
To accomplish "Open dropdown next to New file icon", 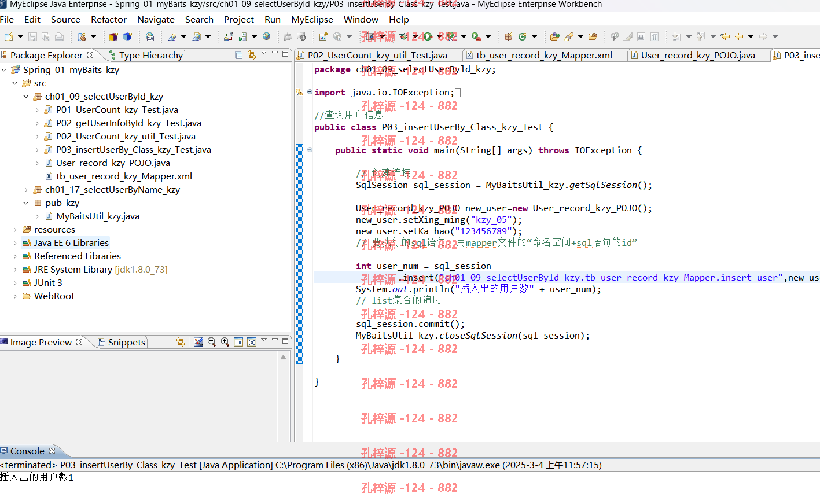I will [20, 36].
